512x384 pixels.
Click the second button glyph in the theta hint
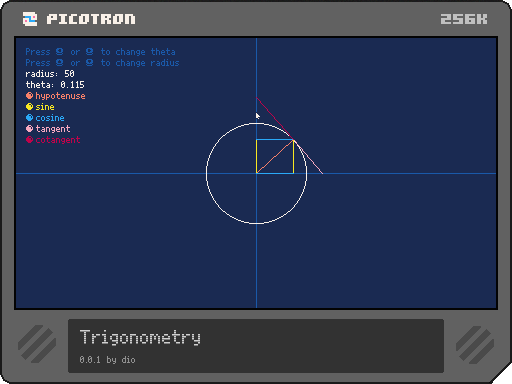pos(89,52)
